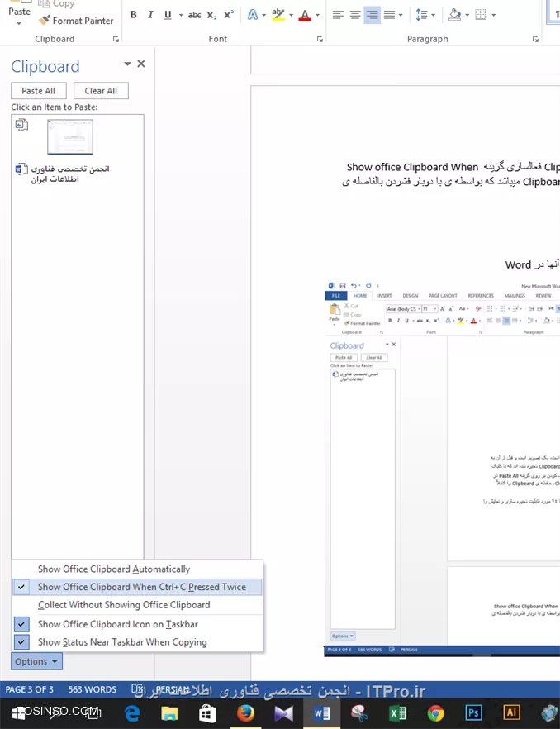Apply Strikethrough formatting
The height and width of the screenshot is (729, 560).
point(194,15)
